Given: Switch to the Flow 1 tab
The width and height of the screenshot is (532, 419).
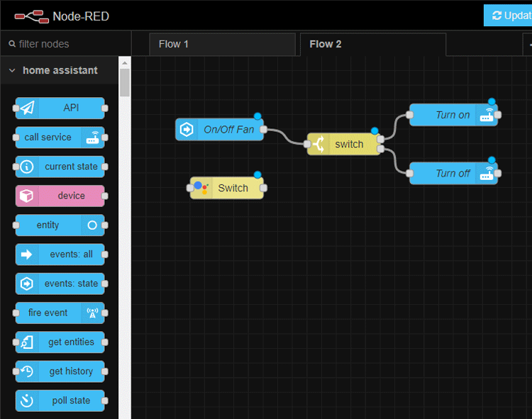Looking at the screenshot, I should point(174,44).
